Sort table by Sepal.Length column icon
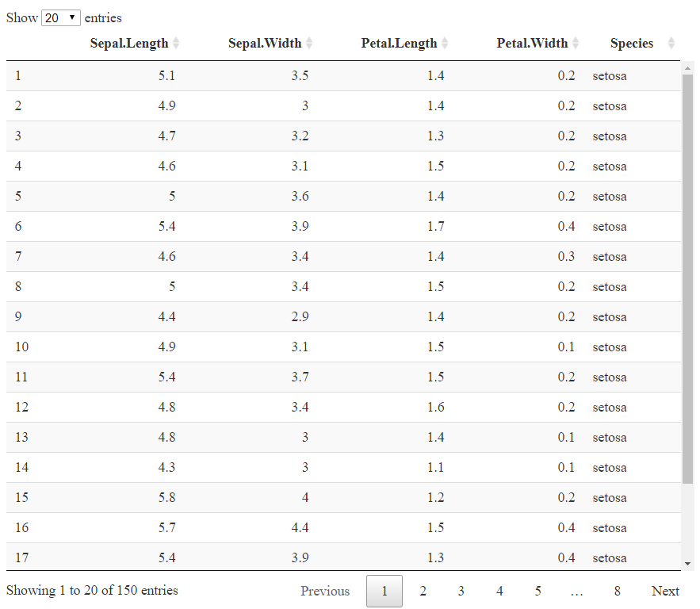This screenshot has width=700, height=609. point(176,44)
